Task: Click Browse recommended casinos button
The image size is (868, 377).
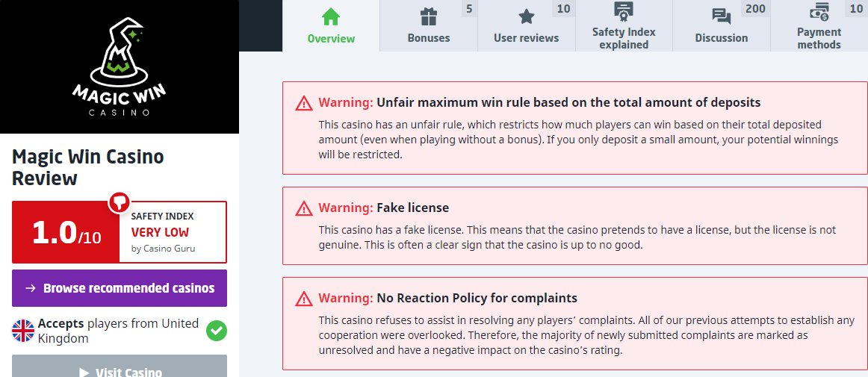Action: tap(120, 288)
